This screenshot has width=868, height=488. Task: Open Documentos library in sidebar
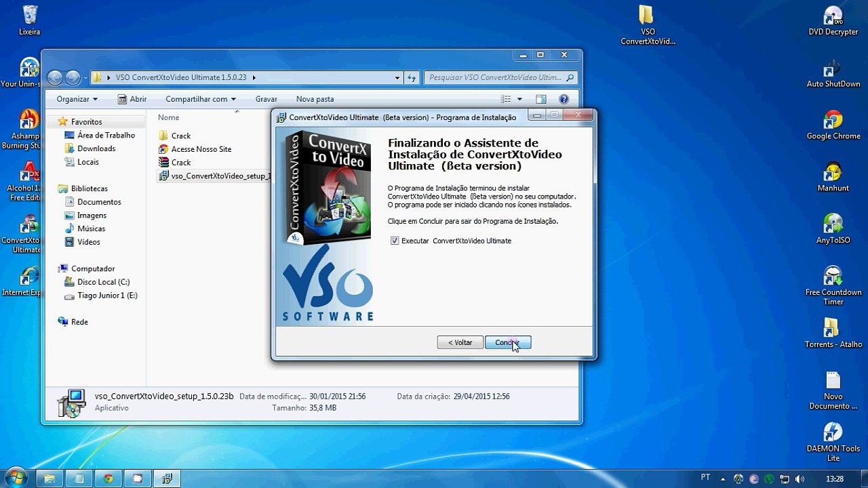click(x=99, y=202)
